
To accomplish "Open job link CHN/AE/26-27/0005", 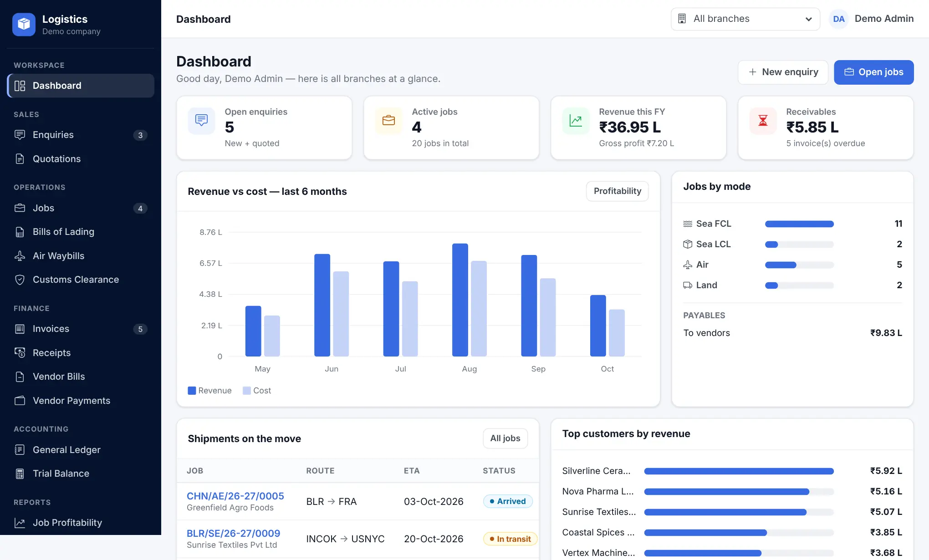I will 235,496.
